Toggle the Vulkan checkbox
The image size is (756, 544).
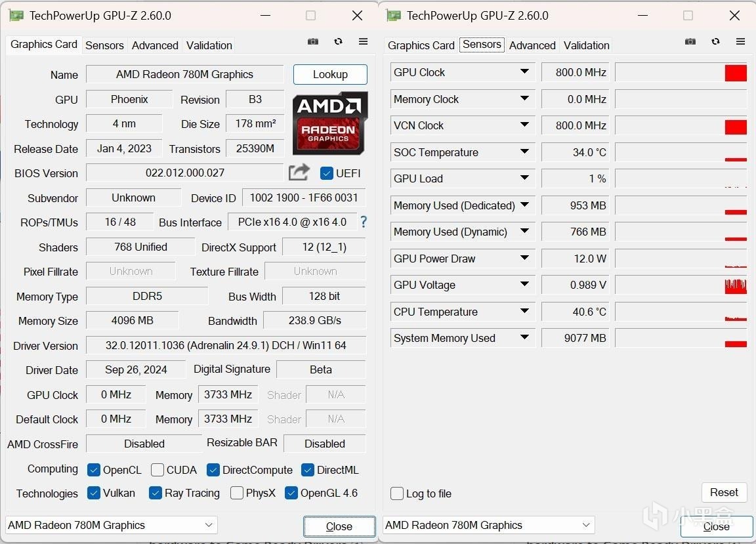[x=94, y=493]
